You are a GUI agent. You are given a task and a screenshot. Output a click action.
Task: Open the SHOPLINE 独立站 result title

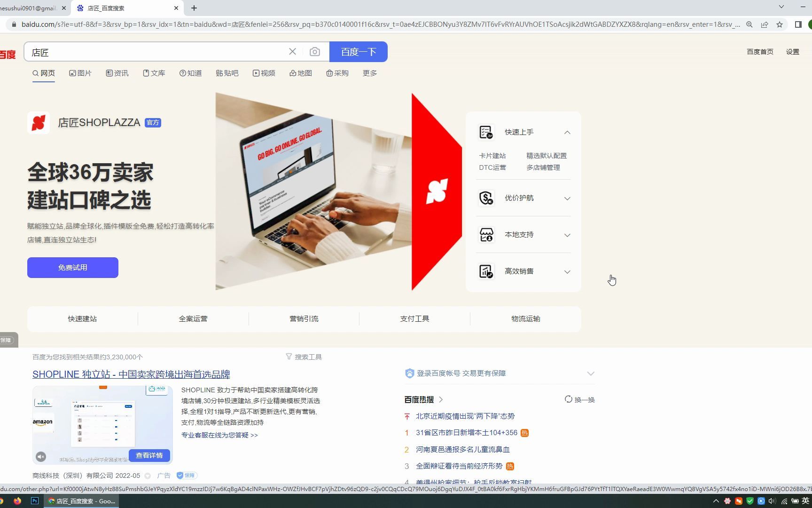tap(131, 374)
